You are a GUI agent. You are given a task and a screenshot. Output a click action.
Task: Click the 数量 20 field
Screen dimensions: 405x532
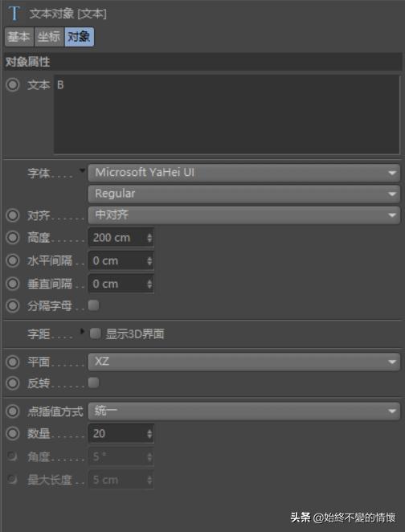[x=121, y=434]
